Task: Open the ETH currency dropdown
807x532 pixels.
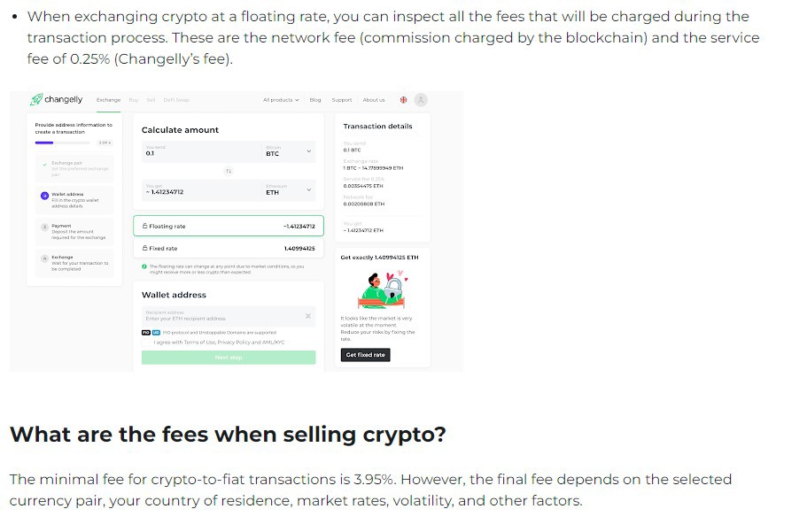Action: pyautogui.click(x=308, y=191)
